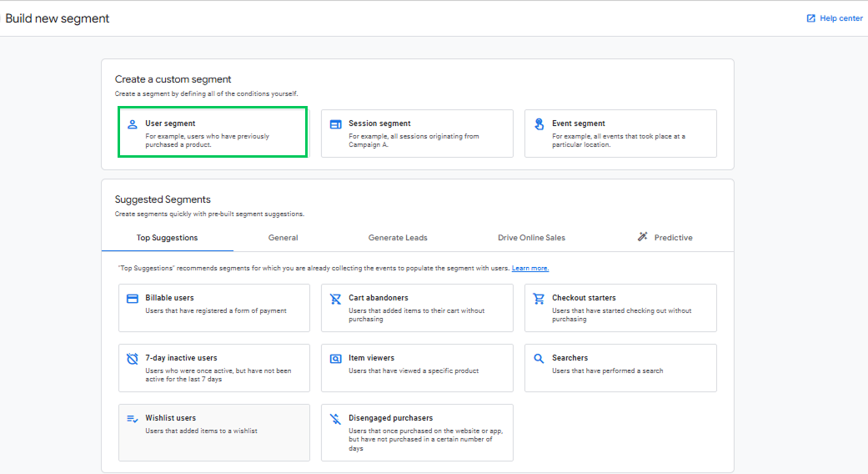868x474 pixels.
Task: Switch to the General tab
Action: click(283, 238)
